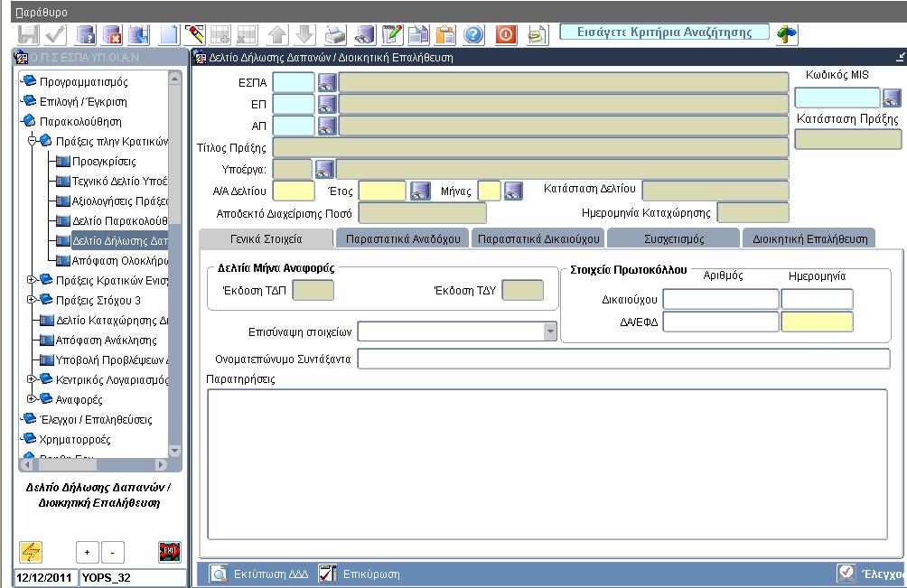
Task: Open the Παράθυρο menu
Action: click(x=41, y=12)
